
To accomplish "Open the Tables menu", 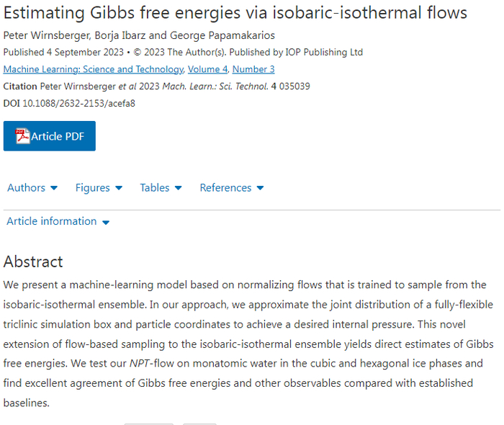I will coord(155,188).
